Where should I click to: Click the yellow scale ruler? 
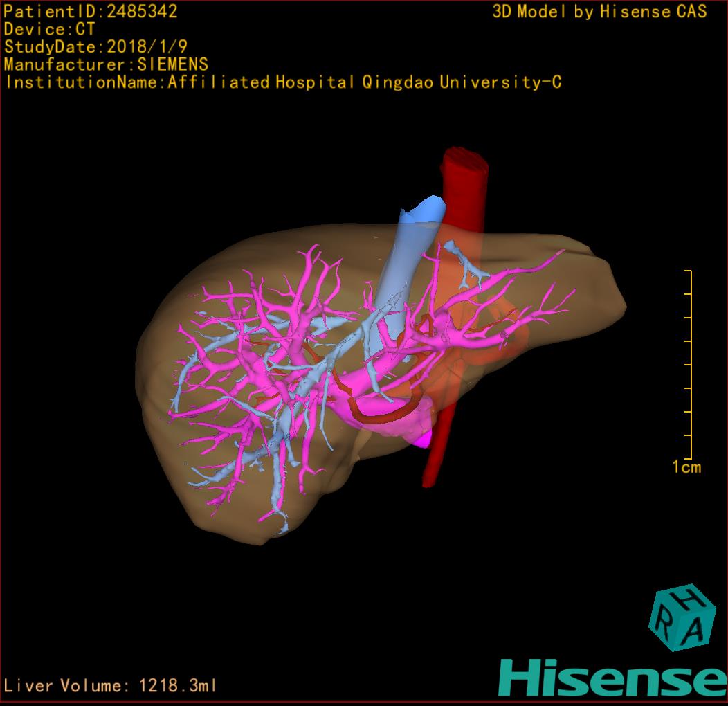coord(689,364)
